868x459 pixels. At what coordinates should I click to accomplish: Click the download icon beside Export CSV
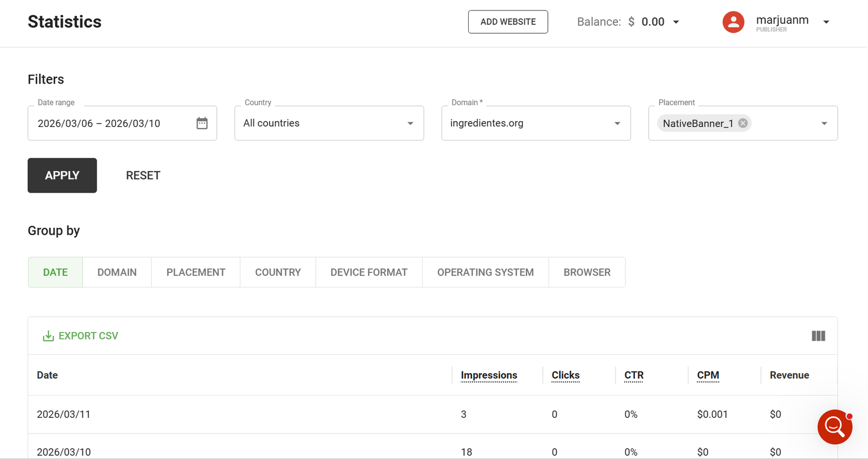pyautogui.click(x=48, y=336)
